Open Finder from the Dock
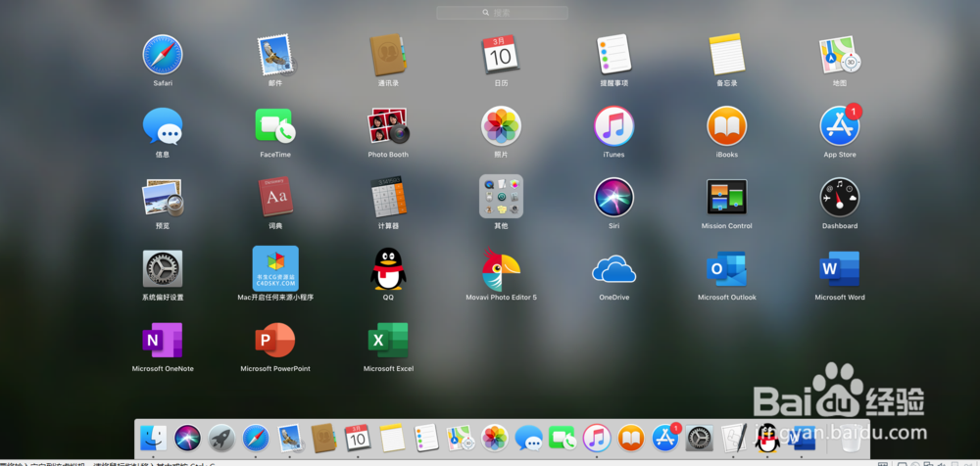 pyautogui.click(x=153, y=439)
